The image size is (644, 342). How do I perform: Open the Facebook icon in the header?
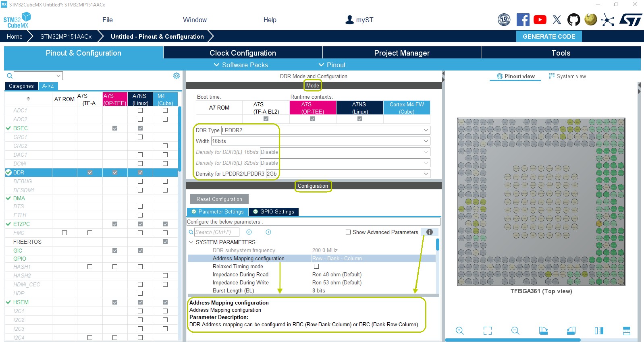523,20
